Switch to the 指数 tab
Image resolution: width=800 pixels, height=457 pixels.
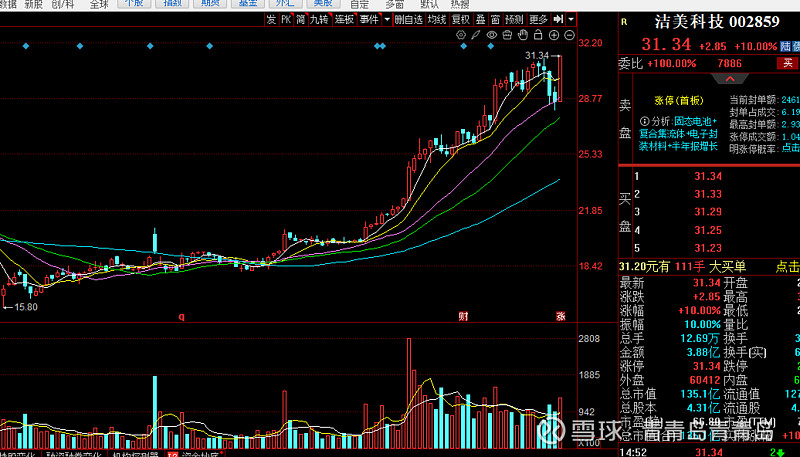tap(173, 3)
